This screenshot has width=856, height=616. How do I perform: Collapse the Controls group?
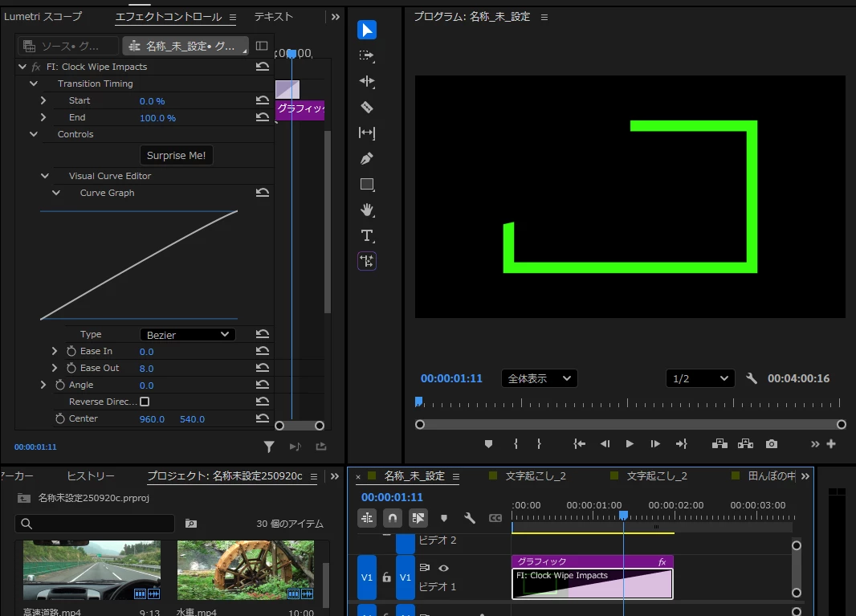(33, 134)
